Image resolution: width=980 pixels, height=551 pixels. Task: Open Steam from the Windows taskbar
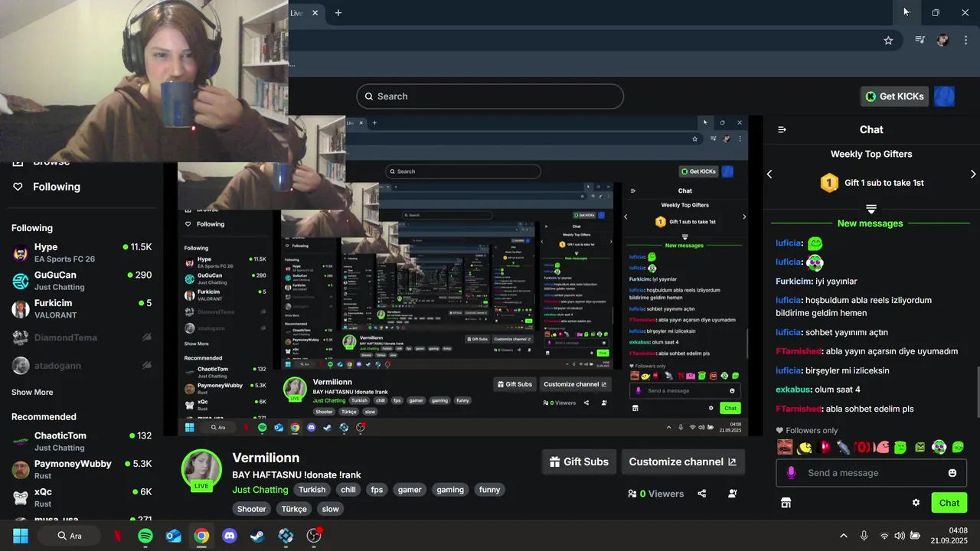[258, 536]
